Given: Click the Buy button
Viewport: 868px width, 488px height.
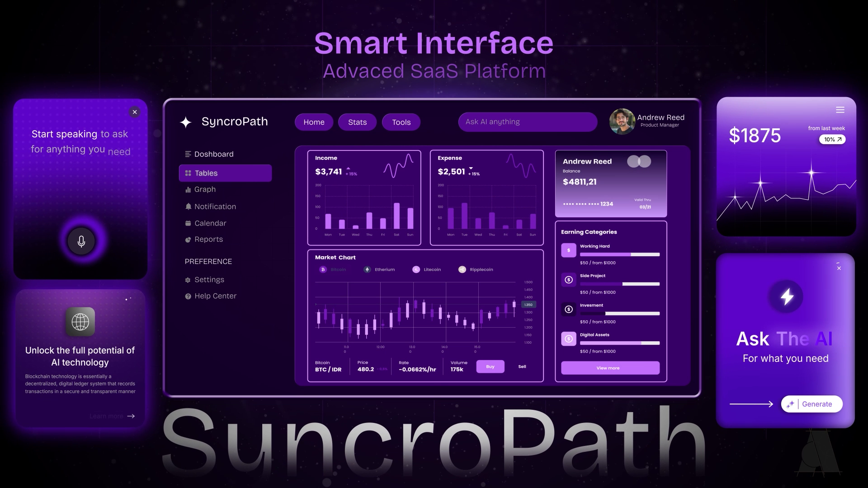Looking at the screenshot, I should [x=490, y=366].
